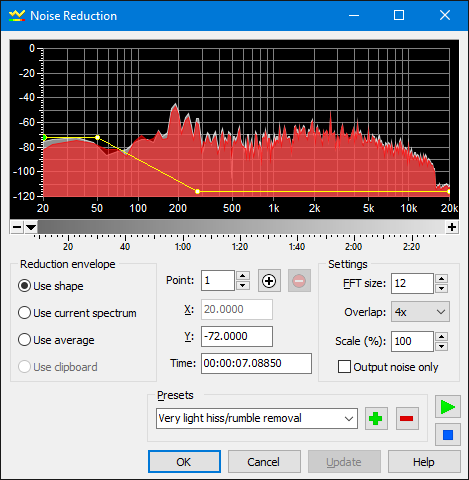Viewport: 469px width, 480px height.
Task: Click the Noise Reduction app icon in title bar
Action: tap(17, 16)
